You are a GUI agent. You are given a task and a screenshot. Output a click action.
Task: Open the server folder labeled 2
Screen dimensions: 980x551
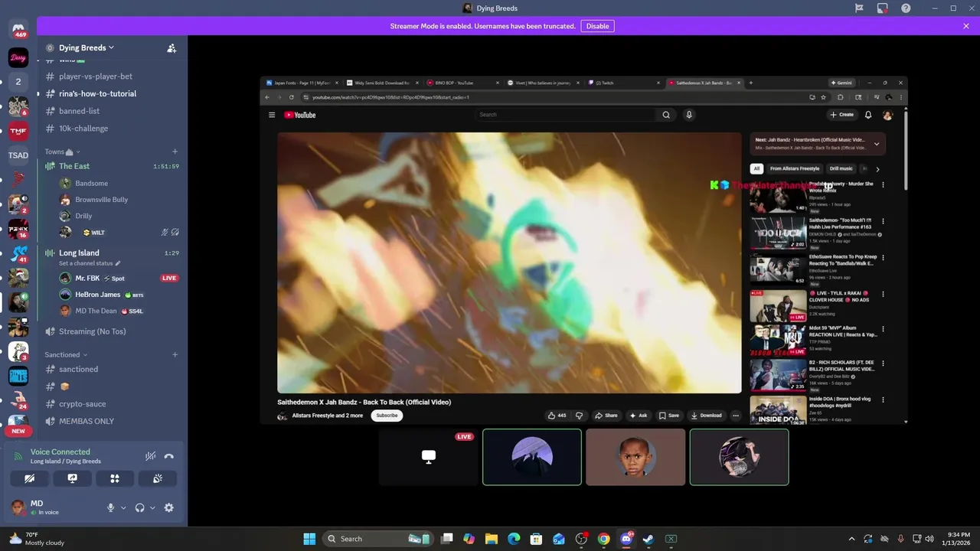[18, 82]
